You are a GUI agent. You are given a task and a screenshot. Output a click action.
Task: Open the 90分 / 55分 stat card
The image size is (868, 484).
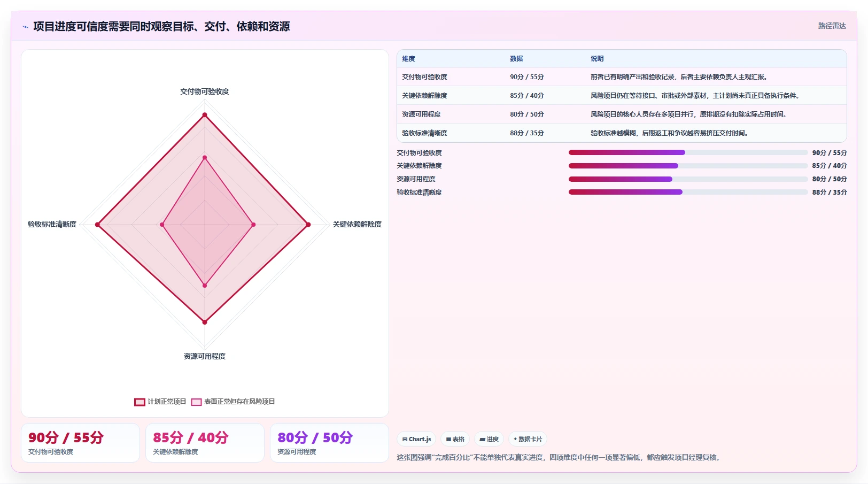click(80, 443)
